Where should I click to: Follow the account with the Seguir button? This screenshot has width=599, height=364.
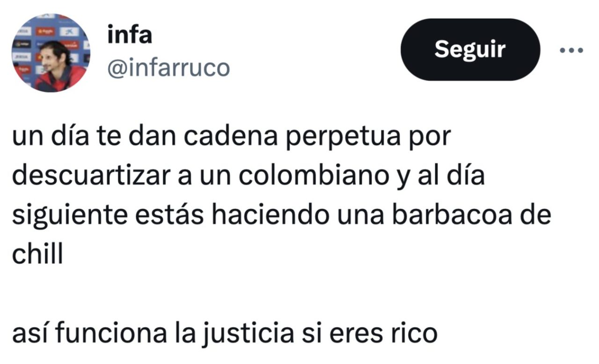coord(470,50)
